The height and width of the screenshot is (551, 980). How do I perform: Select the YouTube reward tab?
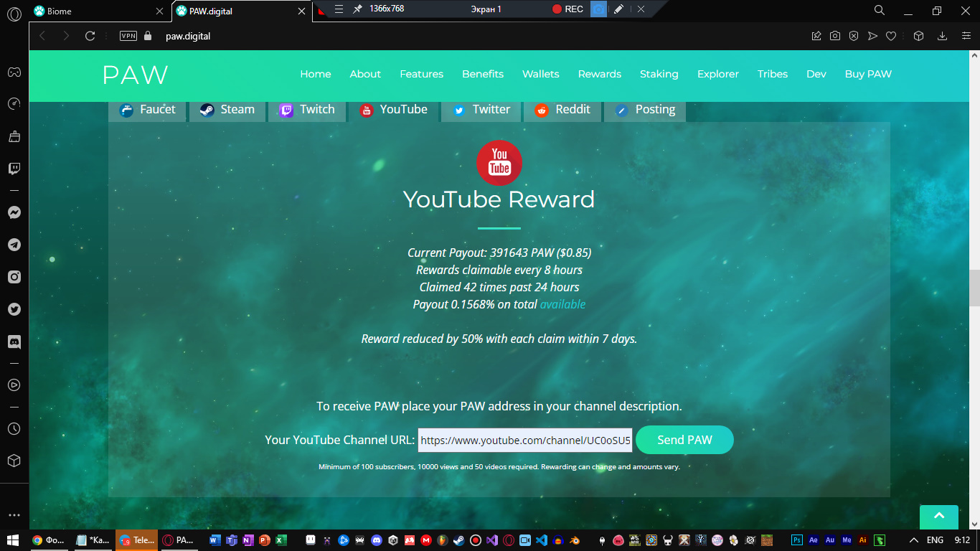(x=394, y=110)
